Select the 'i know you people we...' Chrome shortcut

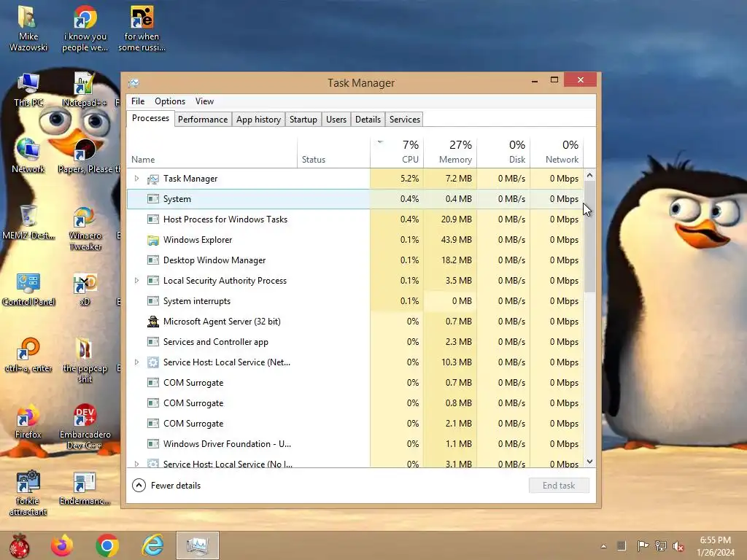[x=85, y=28]
